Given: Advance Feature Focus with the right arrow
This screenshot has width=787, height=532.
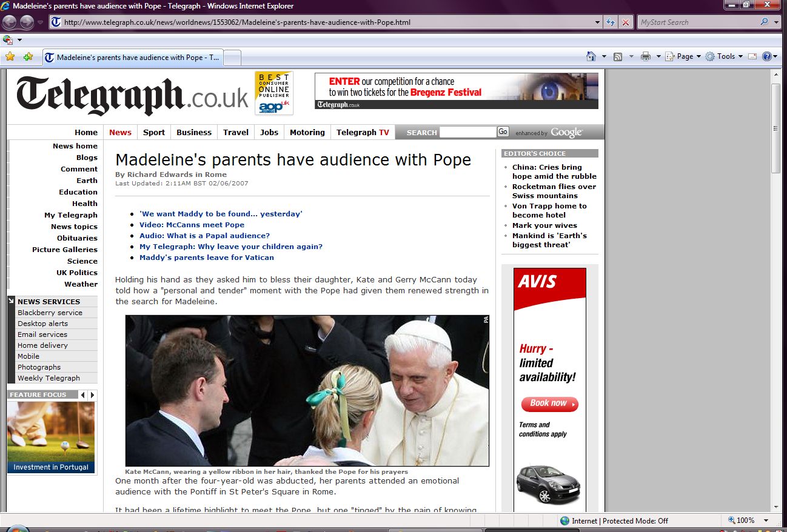Looking at the screenshot, I should tap(92, 395).
